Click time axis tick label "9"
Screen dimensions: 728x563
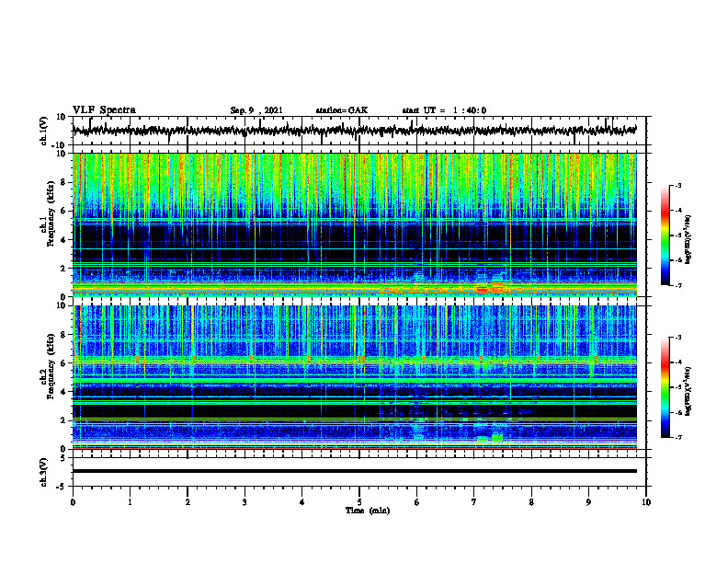(x=588, y=502)
